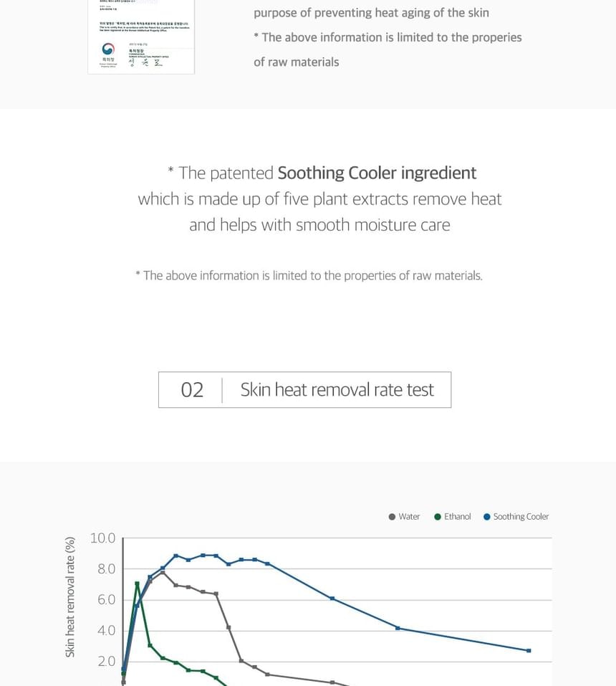Click the raw materials properties footnote text
Image resolution: width=616 pixels, height=686 pixels.
pos(309,276)
